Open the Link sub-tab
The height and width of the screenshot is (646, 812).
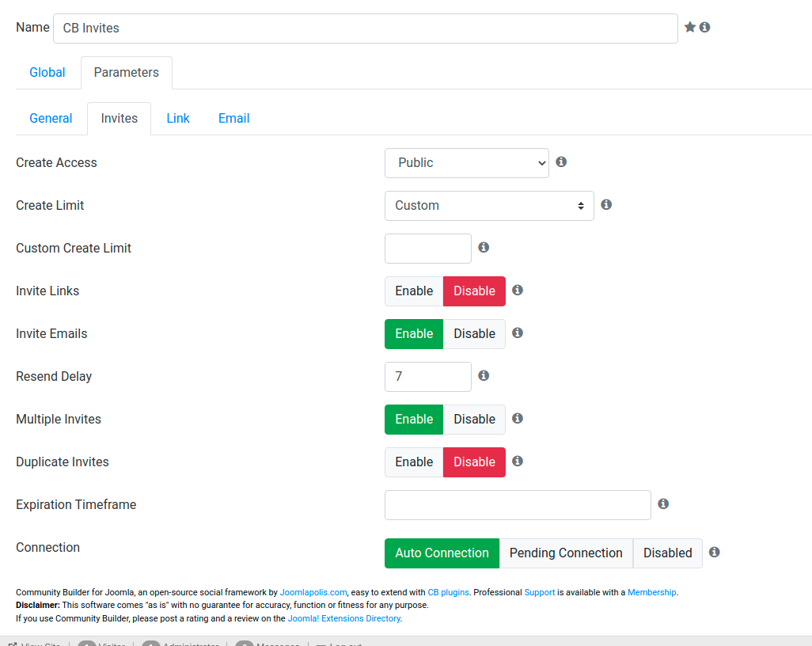(x=178, y=119)
